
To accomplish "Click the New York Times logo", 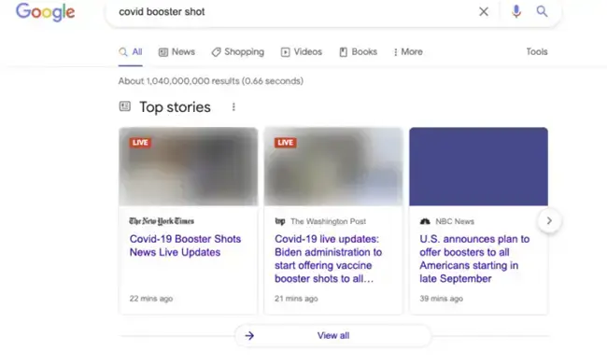I will (162, 221).
